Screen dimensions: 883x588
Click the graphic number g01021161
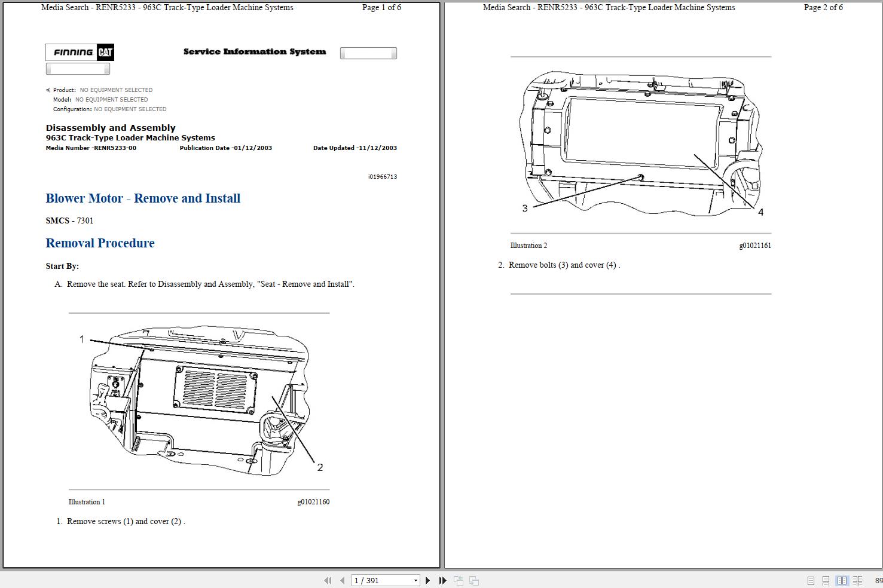tap(755, 246)
